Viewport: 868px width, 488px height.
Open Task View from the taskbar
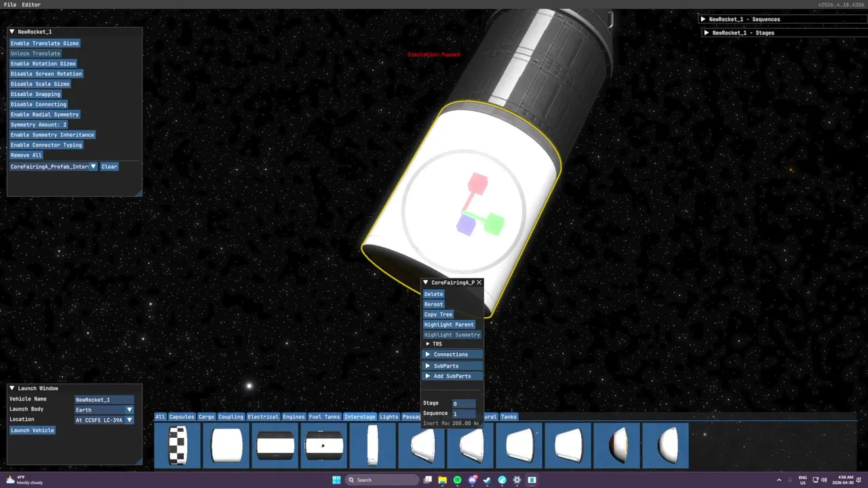point(428,480)
